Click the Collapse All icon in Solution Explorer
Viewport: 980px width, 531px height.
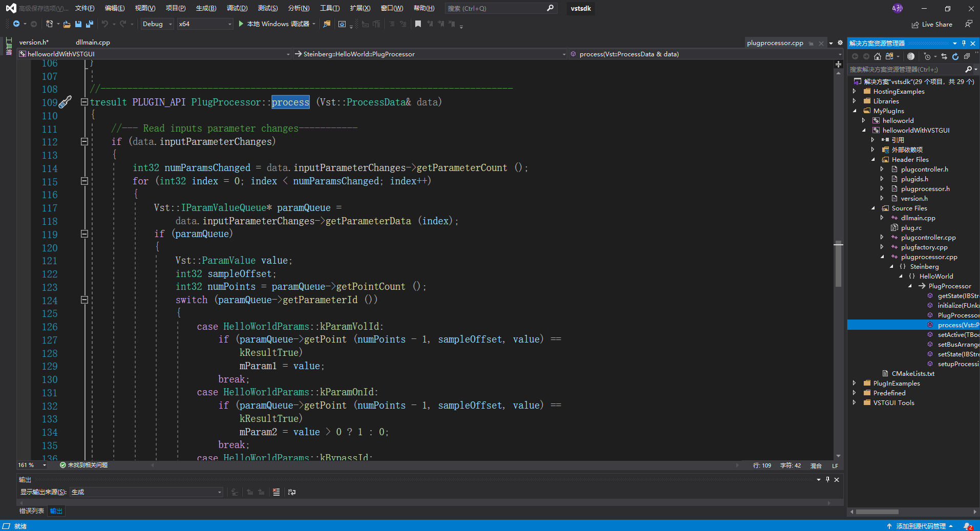[967, 56]
